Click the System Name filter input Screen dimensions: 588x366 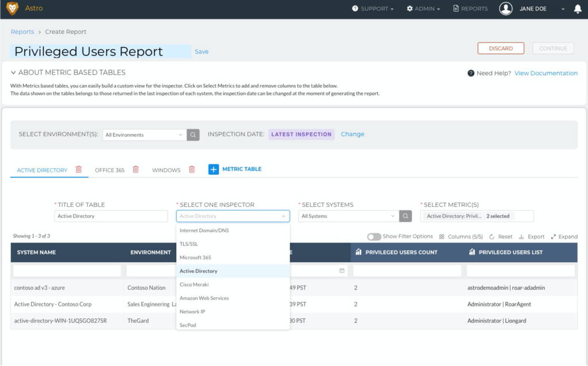67,271
